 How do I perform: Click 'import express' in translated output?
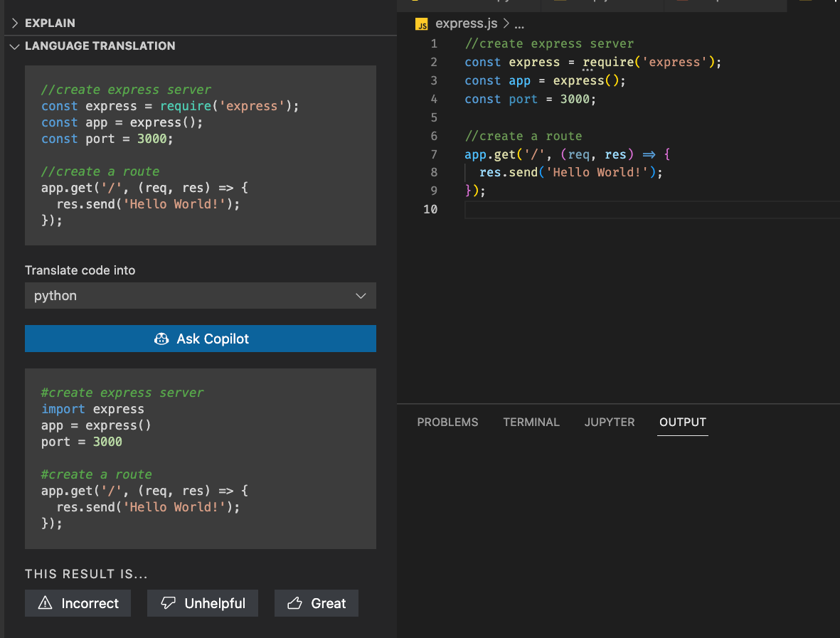(92, 409)
